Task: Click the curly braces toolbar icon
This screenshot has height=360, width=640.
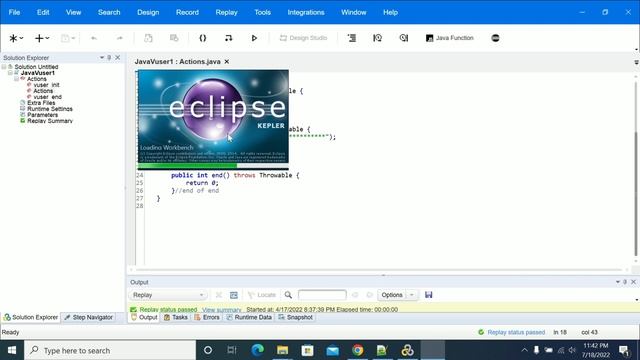Action: point(202,38)
